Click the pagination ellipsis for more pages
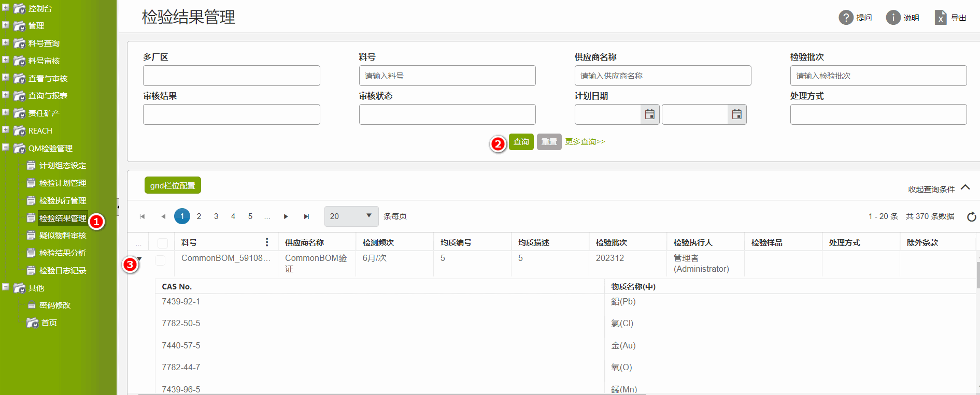 tap(267, 217)
